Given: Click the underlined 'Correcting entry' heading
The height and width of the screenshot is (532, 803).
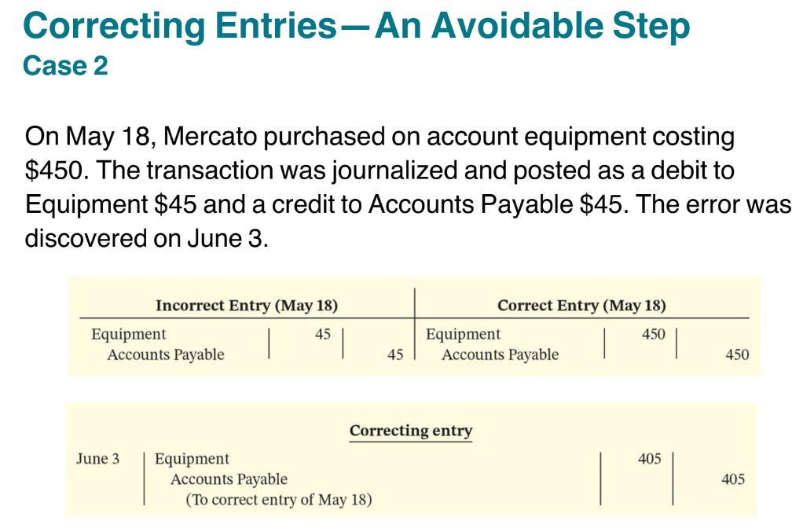Looking at the screenshot, I should [x=411, y=431].
